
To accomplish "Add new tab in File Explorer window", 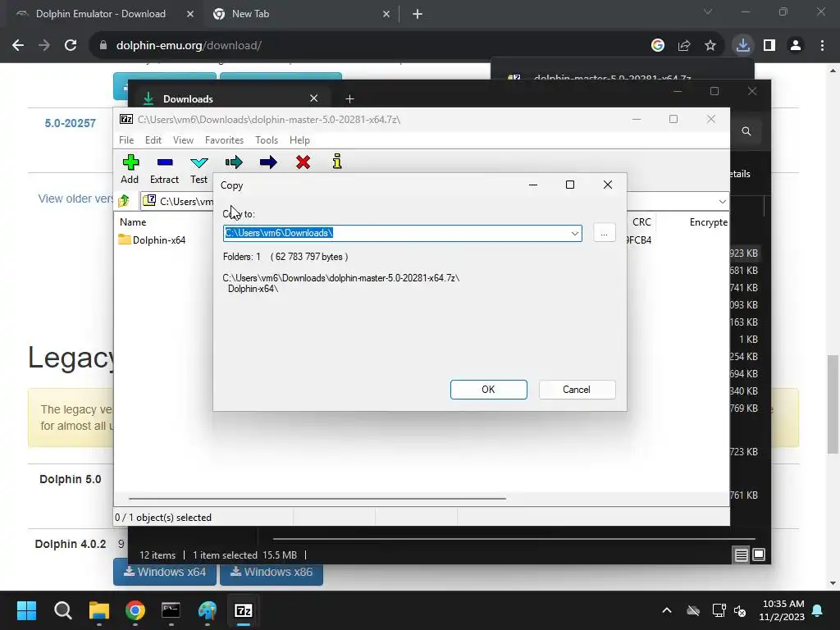I will [x=349, y=98].
